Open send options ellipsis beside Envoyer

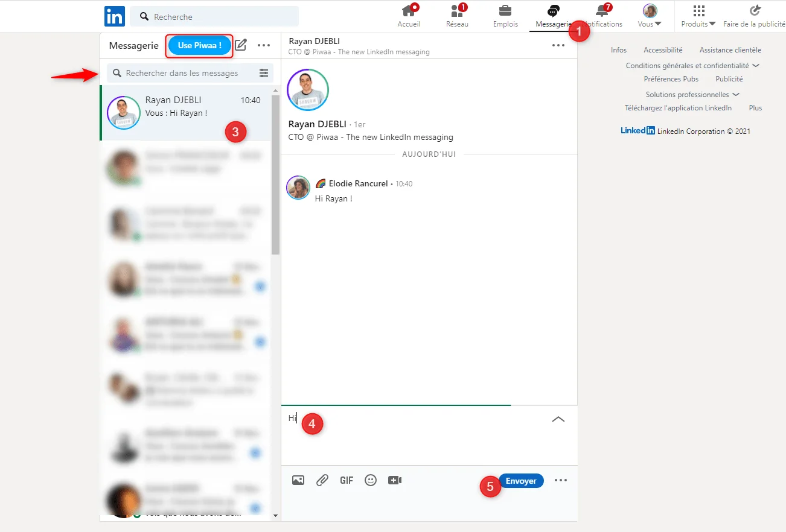click(561, 481)
